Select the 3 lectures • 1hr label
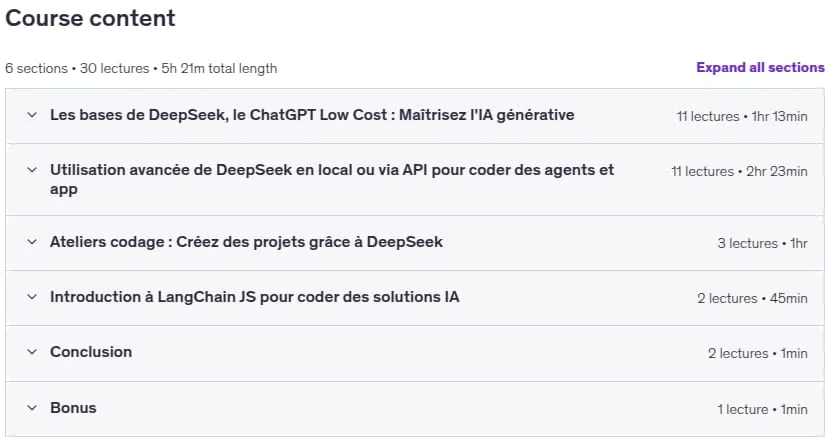Screen dimensions: 825x437 click(762, 243)
